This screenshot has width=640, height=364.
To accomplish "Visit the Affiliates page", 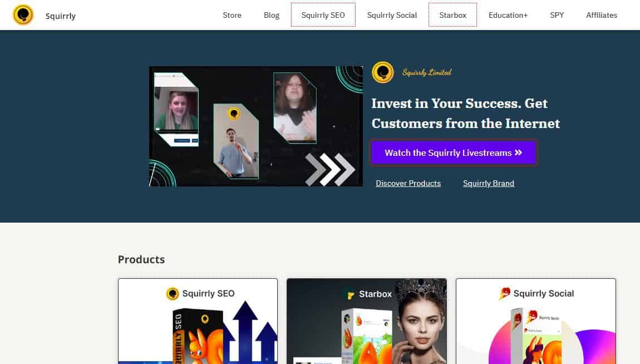I will 601,15.
